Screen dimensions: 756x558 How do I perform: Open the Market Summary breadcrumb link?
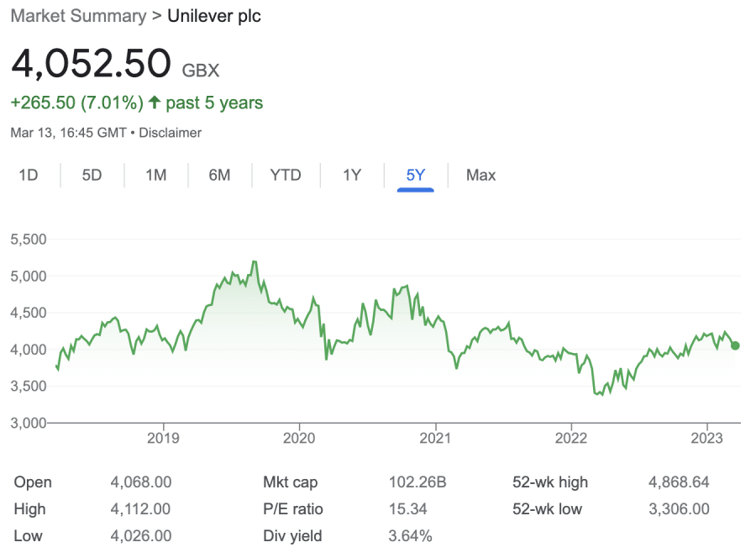pyautogui.click(x=79, y=16)
